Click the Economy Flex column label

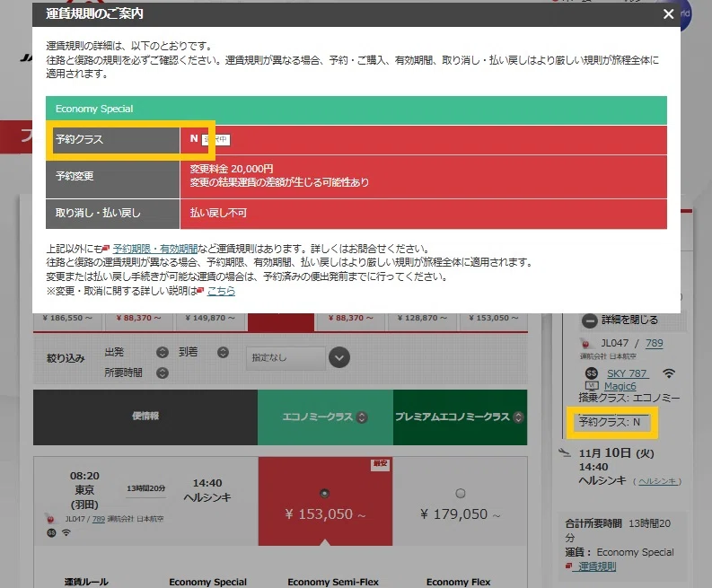(458, 582)
